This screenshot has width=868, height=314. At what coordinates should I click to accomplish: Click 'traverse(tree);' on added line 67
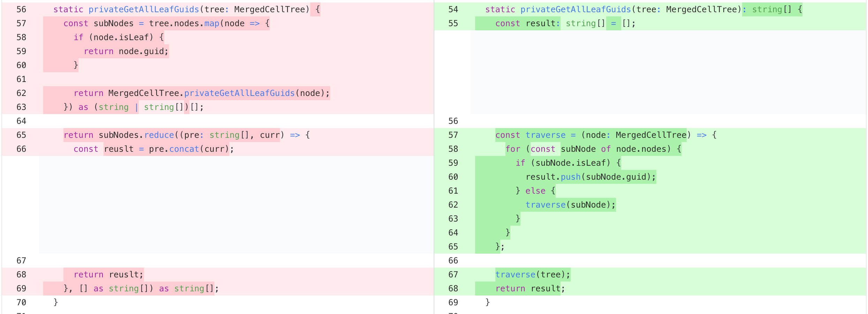pos(533,275)
